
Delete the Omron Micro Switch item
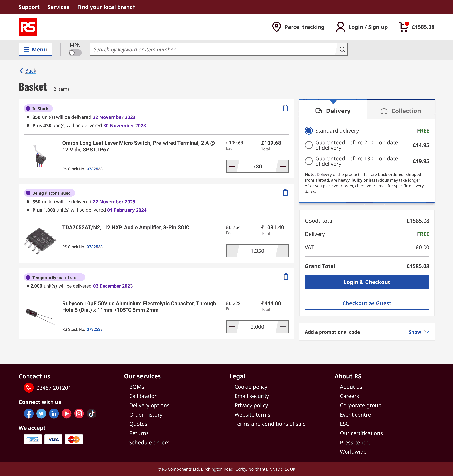285,108
